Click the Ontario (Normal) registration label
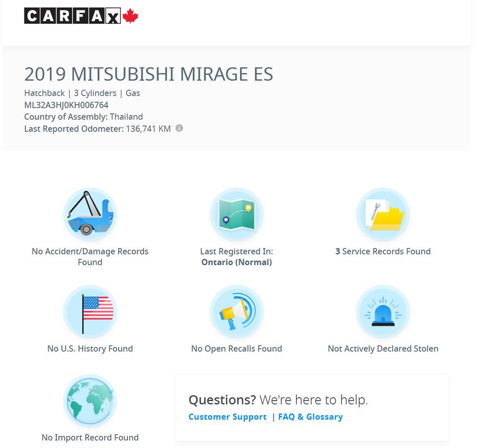Viewport: 481px width, 448px height. tap(237, 262)
